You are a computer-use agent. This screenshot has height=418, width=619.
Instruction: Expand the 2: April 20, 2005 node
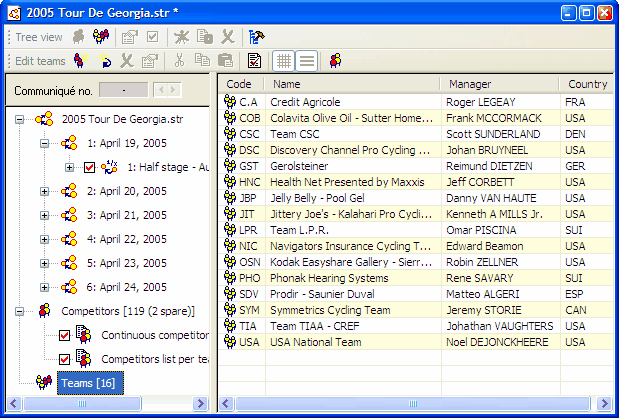coord(45,191)
